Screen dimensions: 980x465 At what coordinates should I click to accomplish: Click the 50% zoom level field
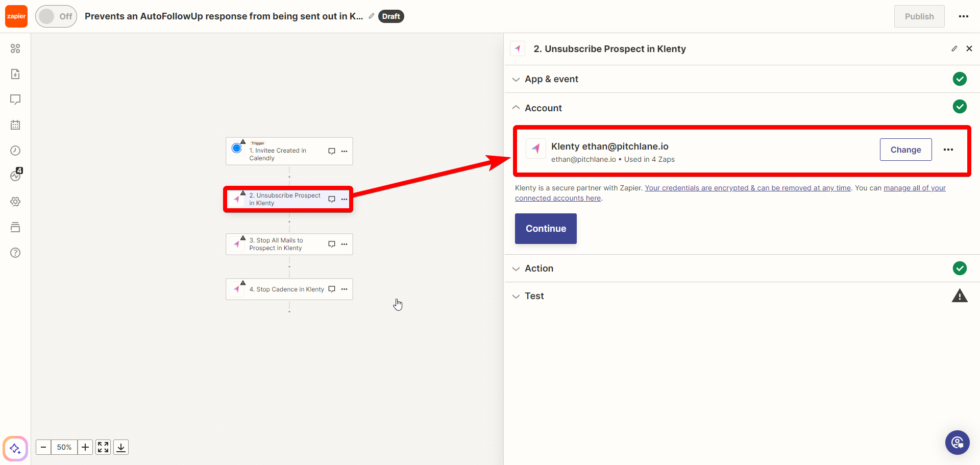[64, 447]
